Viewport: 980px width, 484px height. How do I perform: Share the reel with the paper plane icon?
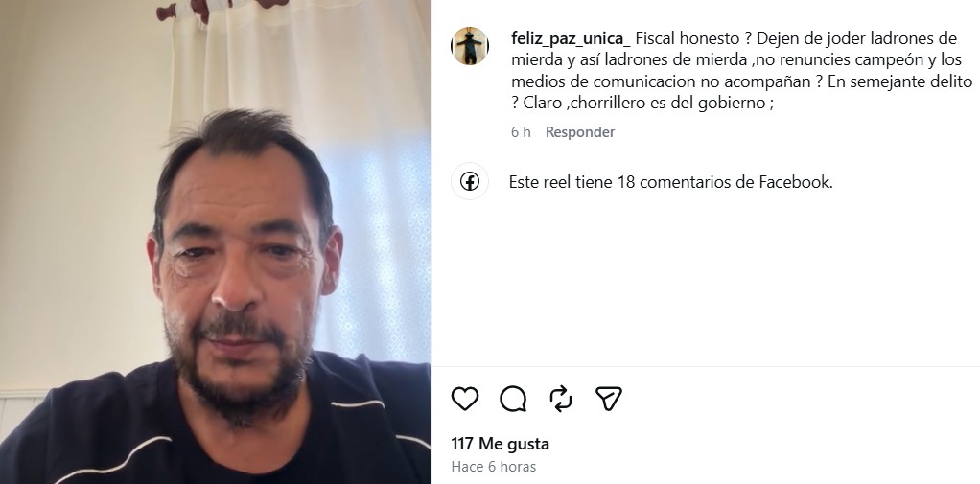click(x=608, y=399)
